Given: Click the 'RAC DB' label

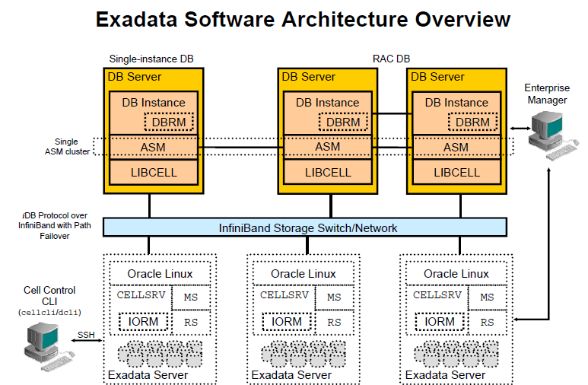Looking at the screenshot, I should pyautogui.click(x=391, y=59).
